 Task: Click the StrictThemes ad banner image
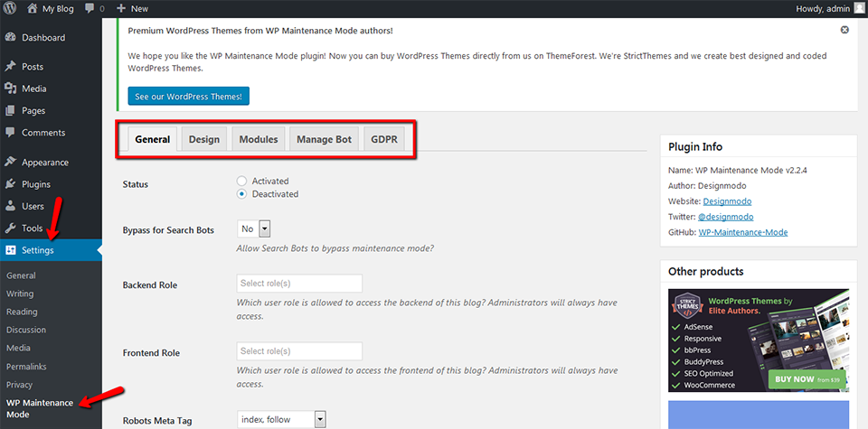tap(759, 340)
